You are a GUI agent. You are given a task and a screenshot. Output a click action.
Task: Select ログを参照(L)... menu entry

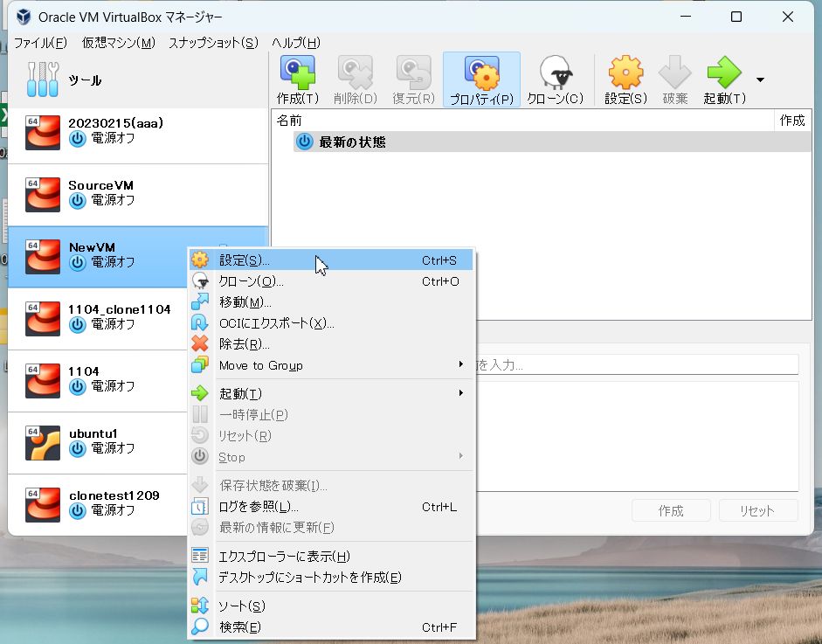point(259,507)
